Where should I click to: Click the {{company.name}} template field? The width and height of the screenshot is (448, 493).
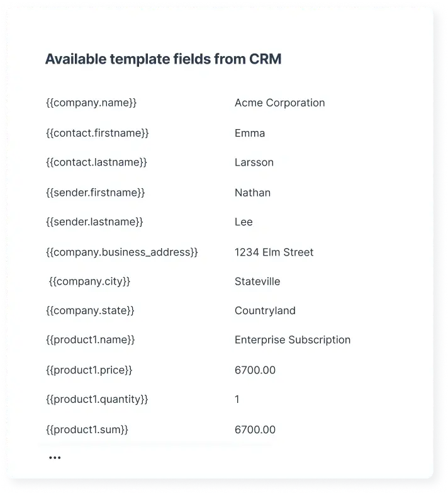click(91, 103)
